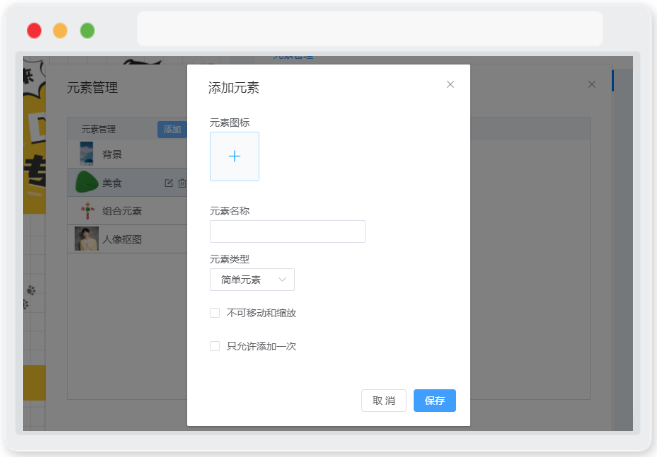
Task: Click the yellow window minimize dot
Action: pyautogui.click(x=60, y=31)
